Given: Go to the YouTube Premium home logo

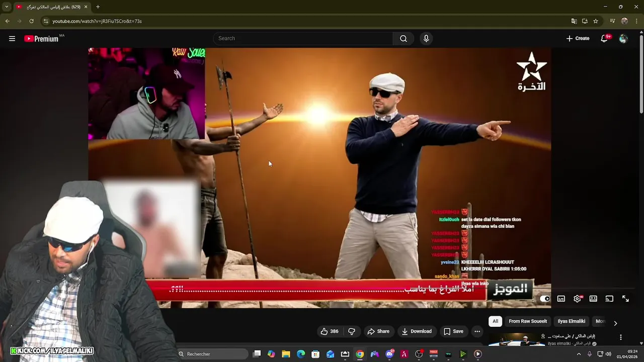Looking at the screenshot, I should [x=42, y=39].
